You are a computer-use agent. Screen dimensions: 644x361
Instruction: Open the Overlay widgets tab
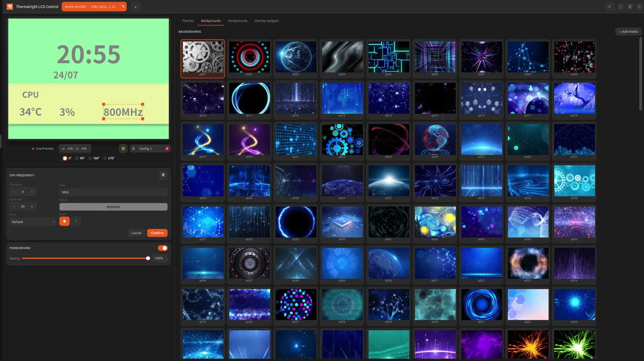266,21
